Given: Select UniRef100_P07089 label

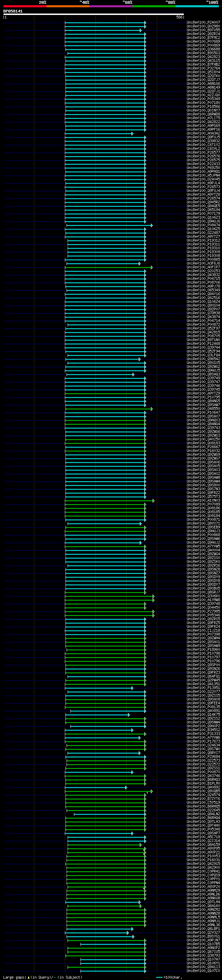Looking at the screenshot, I should pyautogui.click(x=203, y=504).
